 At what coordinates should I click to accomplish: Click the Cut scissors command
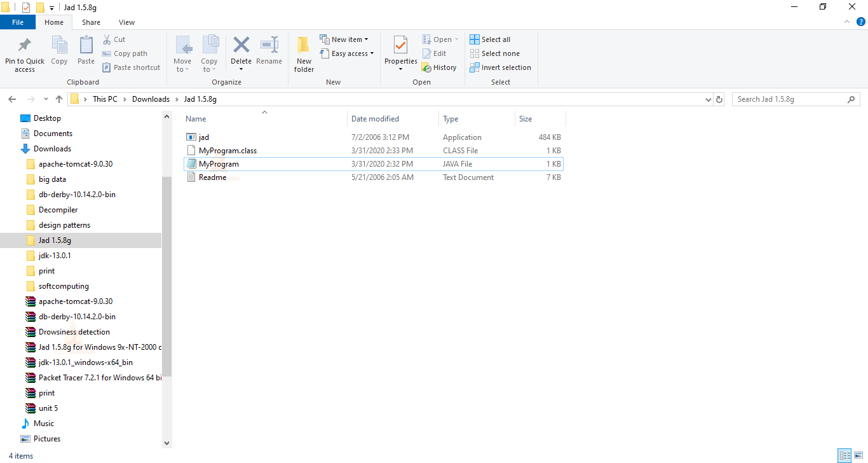(114, 39)
